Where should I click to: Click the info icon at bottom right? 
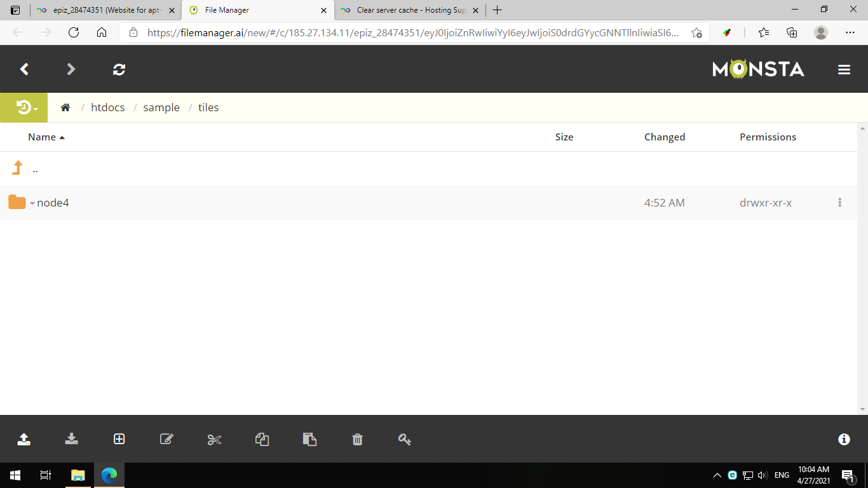[844, 439]
